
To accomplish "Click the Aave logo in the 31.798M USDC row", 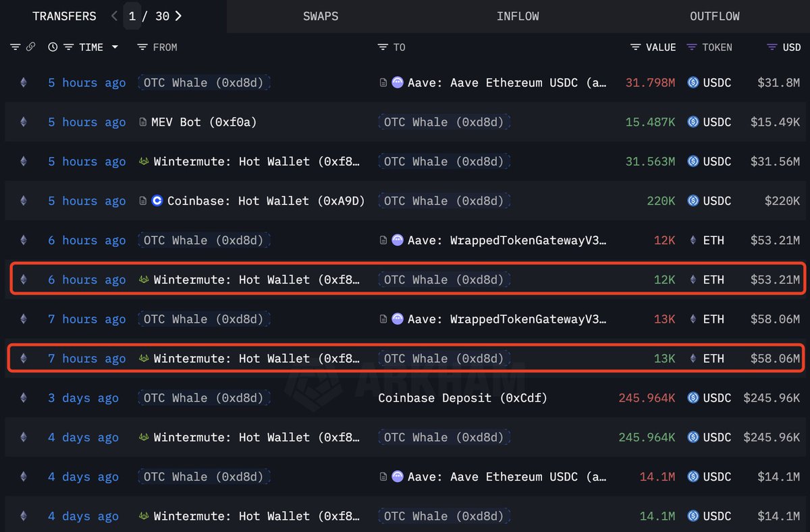I will [398, 83].
